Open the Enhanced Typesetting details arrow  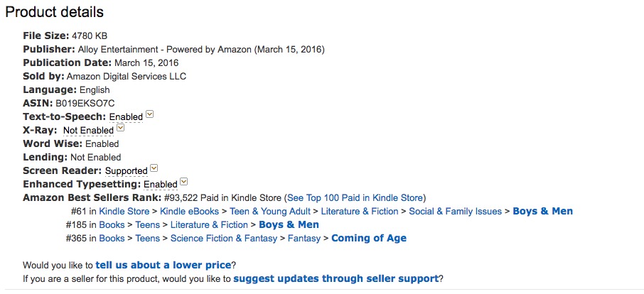(184, 183)
